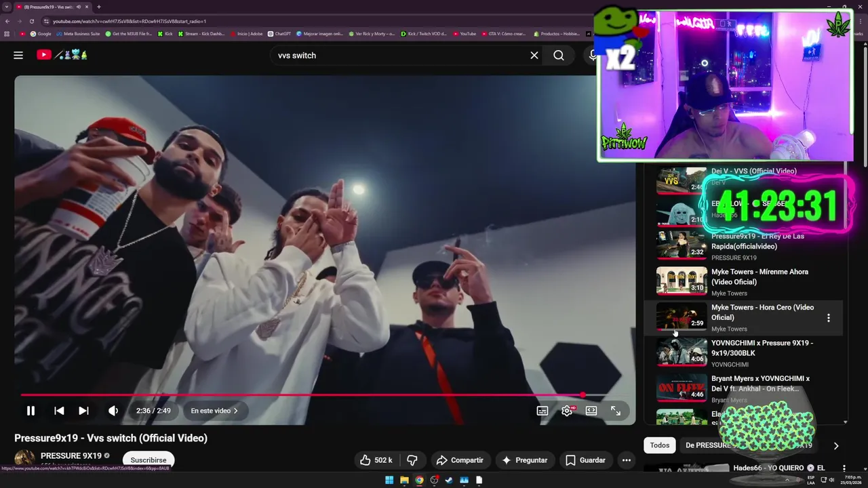The image size is (868, 488).
Task: Pause the video
Action: click(x=31, y=411)
